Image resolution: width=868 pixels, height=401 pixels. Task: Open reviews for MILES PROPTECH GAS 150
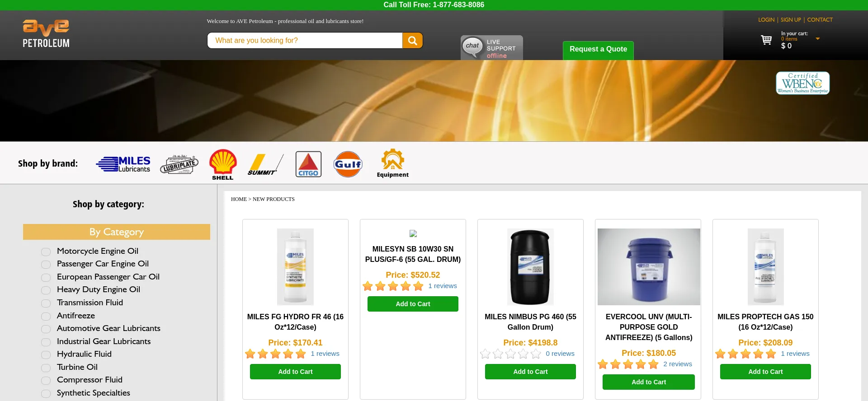(x=795, y=354)
